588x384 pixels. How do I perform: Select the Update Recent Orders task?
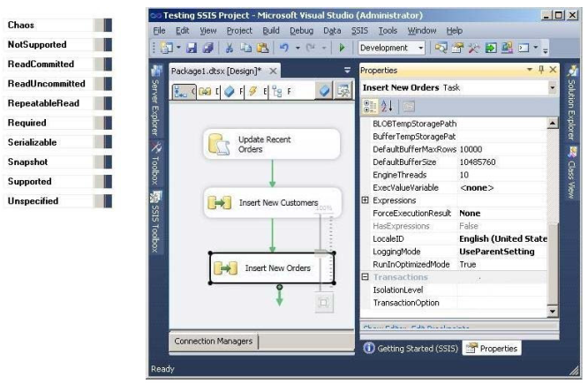(x=272, y=144)
